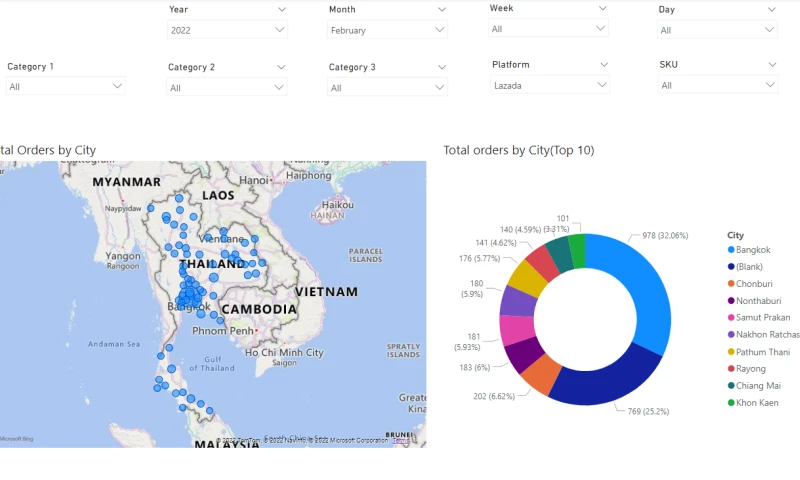Click the Phnom Penh label on the map
This screenshot has width=800, height=480.
click(x=222, y=331)
